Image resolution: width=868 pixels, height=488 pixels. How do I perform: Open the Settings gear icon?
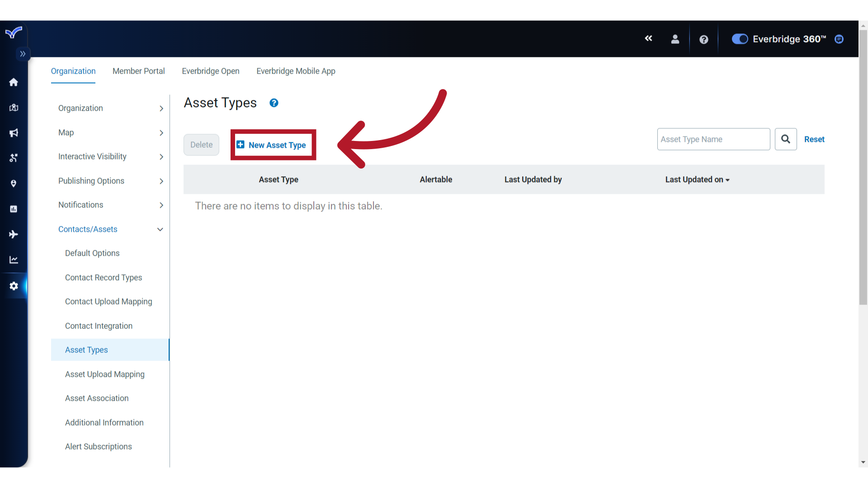pos(14,286)
